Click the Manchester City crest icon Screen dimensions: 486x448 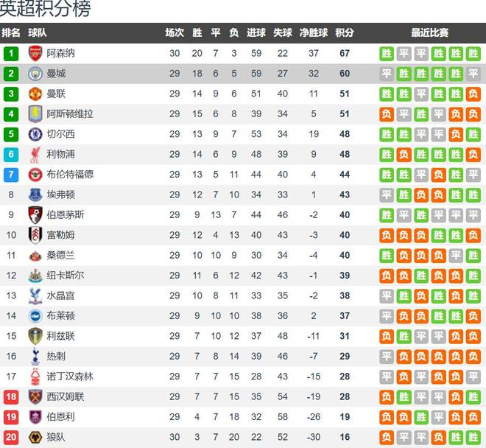pyautogui.click(x=35, y=74)
